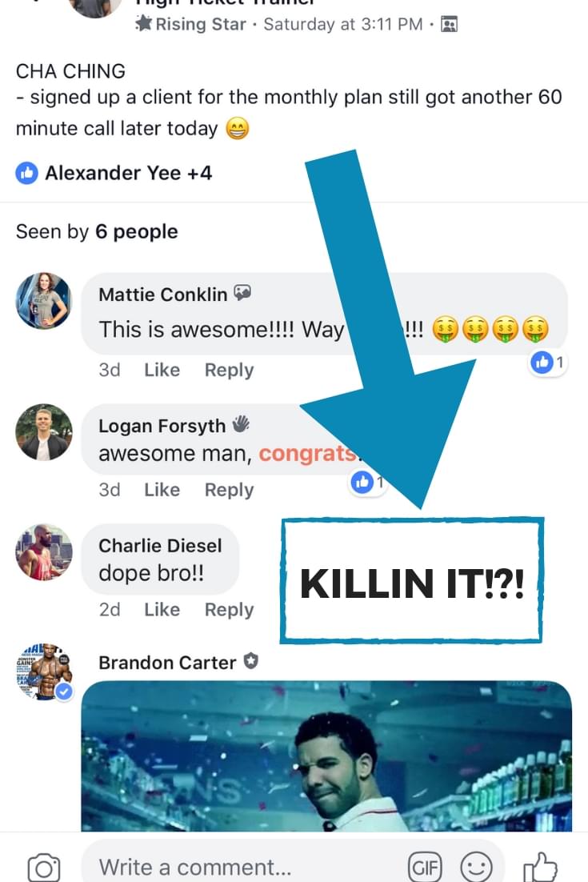Image resolution: width=588 pixels, height=882 pixels.
Task: Open Brandon Carter's profile name
Action: point(167,663)
